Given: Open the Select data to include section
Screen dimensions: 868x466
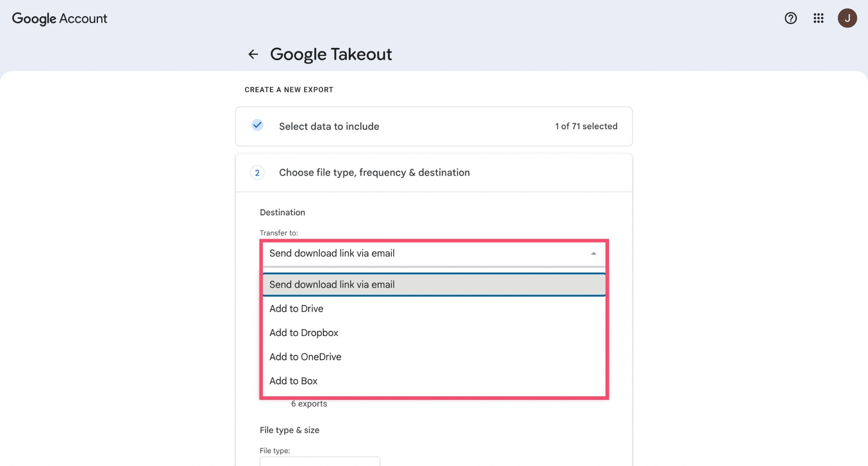Looking at the screenshot, I should coord(329,126).
